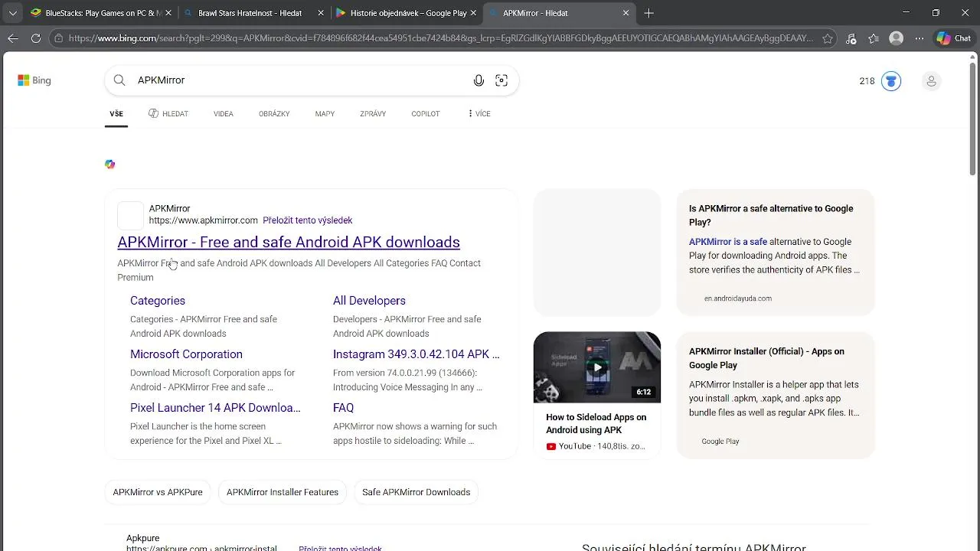This screenshot has width=980, height=551.
Task: Open favorites list icon in toolbar
Action: 874,38
